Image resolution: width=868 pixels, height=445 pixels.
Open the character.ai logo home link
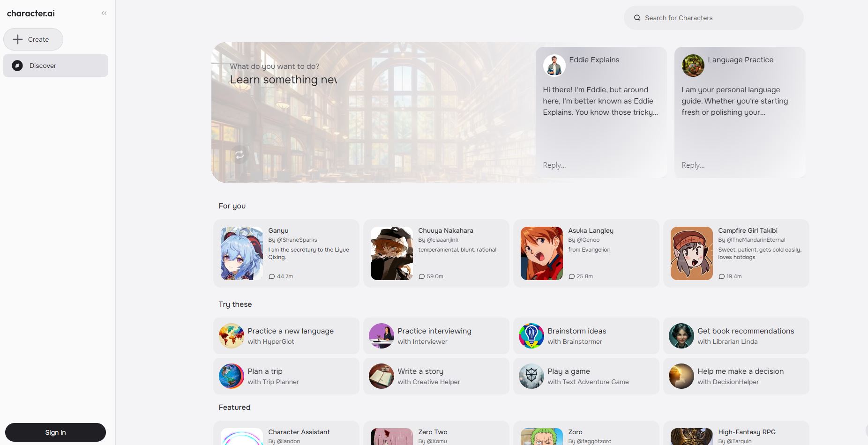click(x=31, y=13)
